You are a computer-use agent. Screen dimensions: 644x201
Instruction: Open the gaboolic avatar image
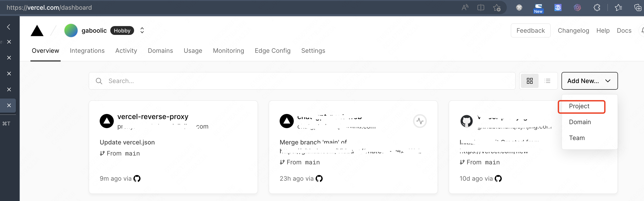click(71, 30)
